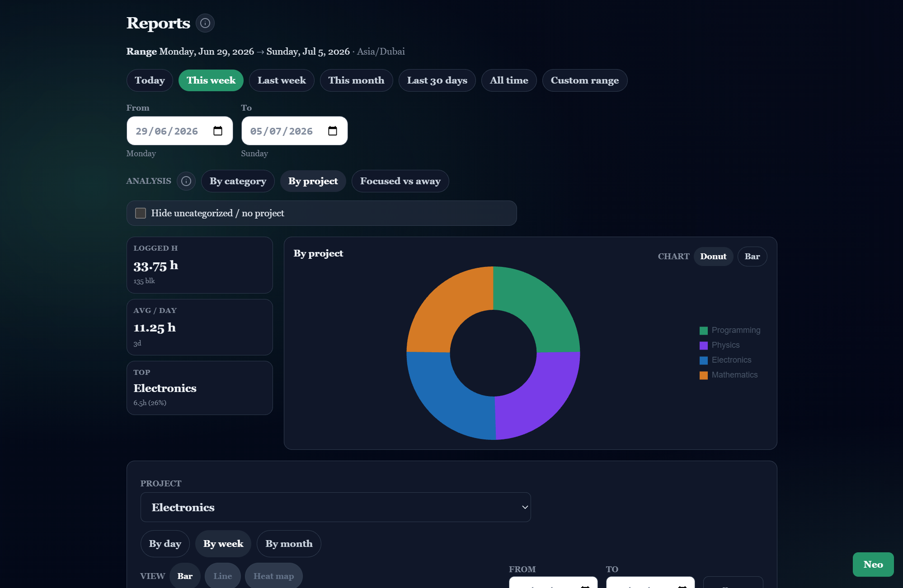Select the Donut chart option
This screenshot has width=903, height=588.
713,257
